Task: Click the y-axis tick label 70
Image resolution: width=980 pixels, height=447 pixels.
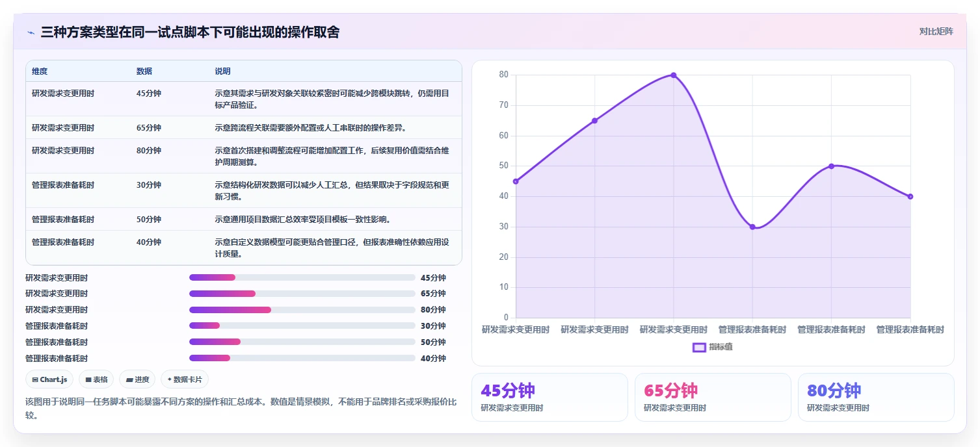Action: (503, 105)
